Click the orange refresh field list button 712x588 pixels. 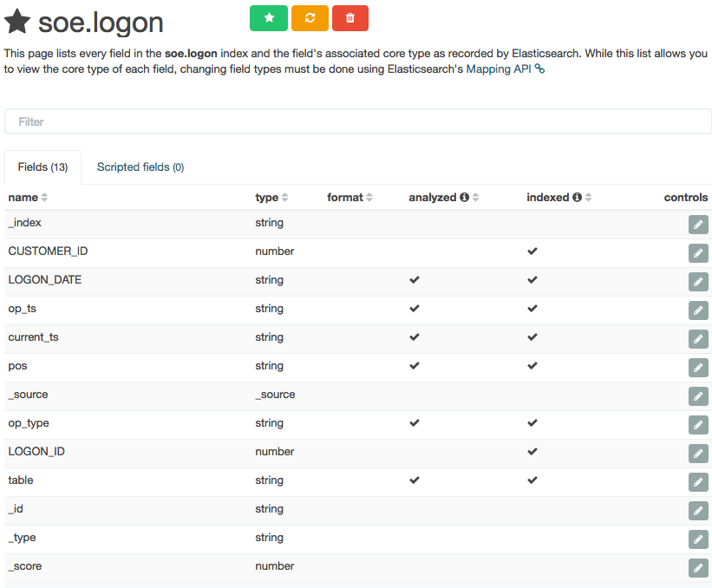[x=310, y=18]
